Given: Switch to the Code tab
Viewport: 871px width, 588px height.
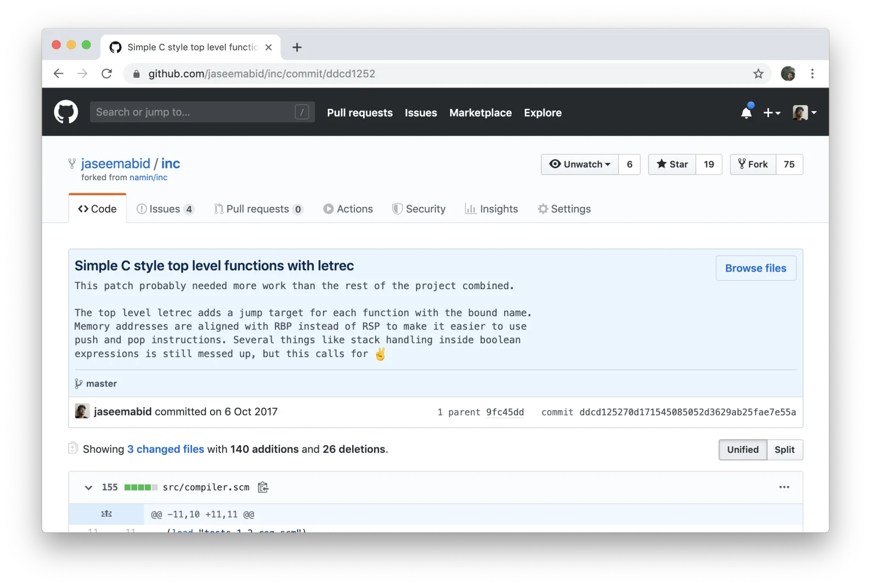Looking at the screenshot, I should click(x=97, y=209).
